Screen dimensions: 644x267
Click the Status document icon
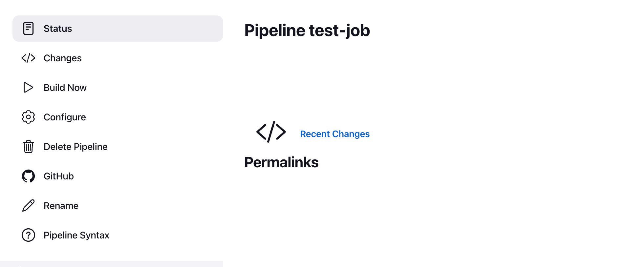click(x=28, y=29)
